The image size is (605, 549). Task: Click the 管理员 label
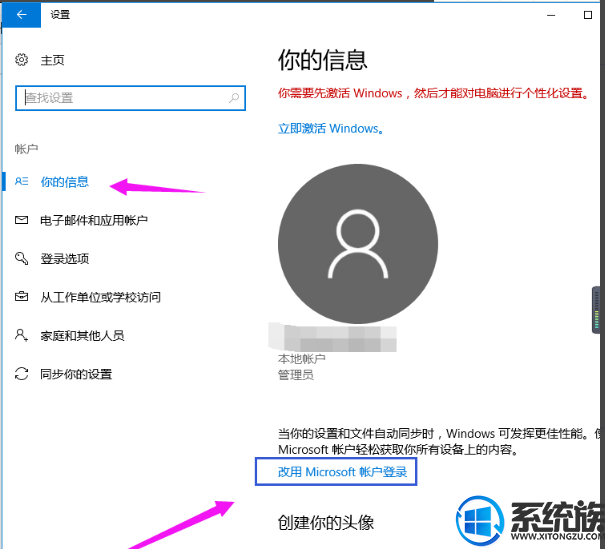click(x=296, y=375)
